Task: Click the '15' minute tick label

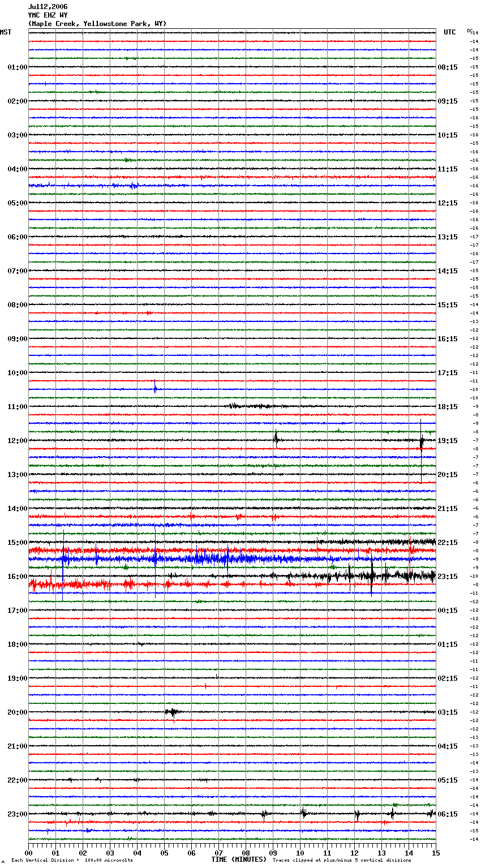Action: pos(435,853)
